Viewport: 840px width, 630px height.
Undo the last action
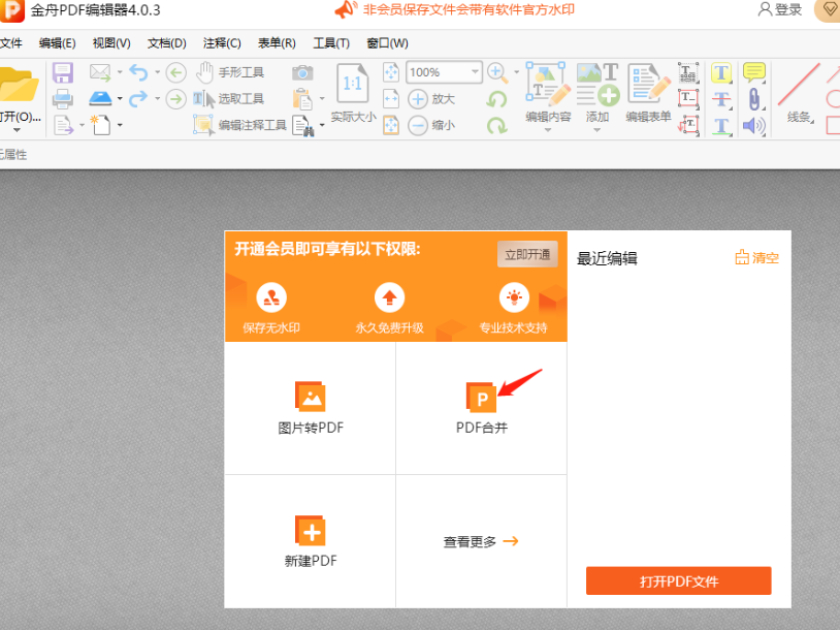[x=138, y=72]
